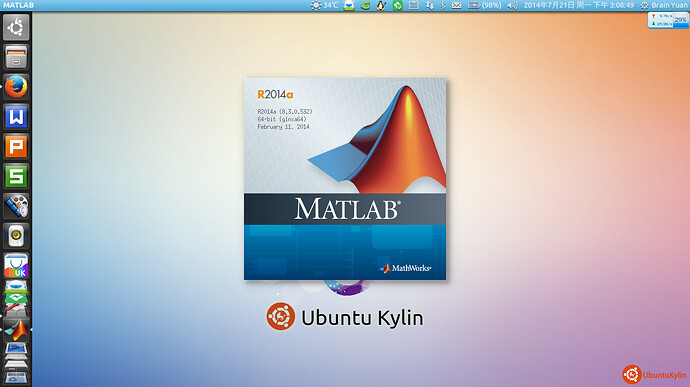Launch the music speaker app icon
690x387 pixels.
pos(16,236)
